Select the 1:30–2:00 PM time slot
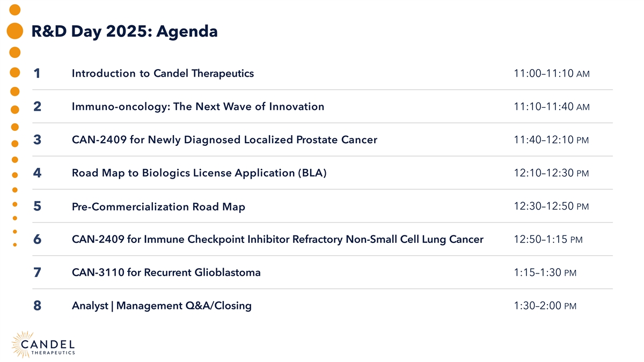The height and width of the screenshot is (362, 644). click(545, 306)
